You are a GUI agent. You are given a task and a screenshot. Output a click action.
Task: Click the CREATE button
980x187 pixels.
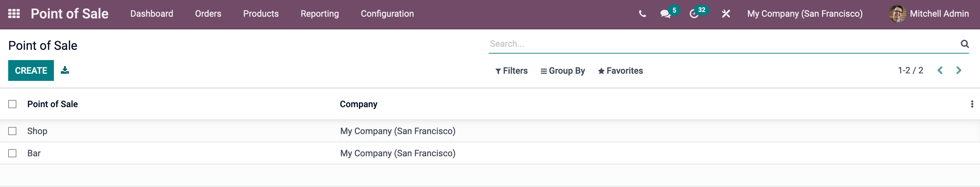click(31, 70)
